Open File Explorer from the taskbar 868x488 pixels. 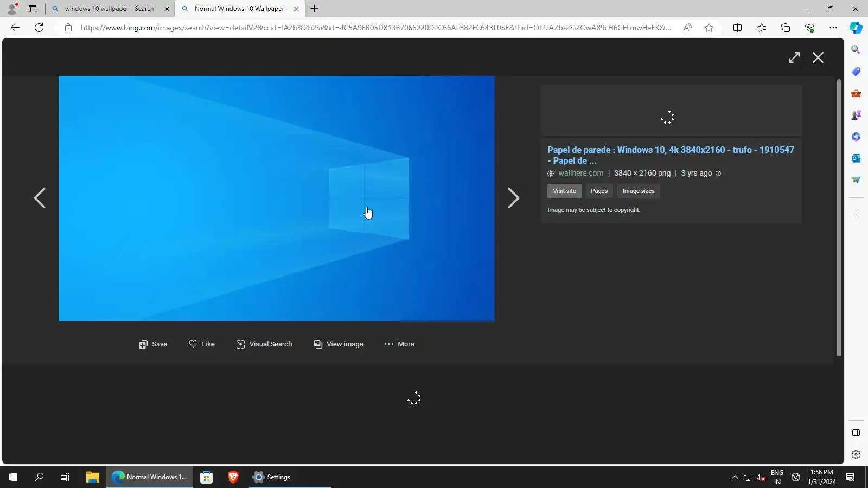coord(92,477)
